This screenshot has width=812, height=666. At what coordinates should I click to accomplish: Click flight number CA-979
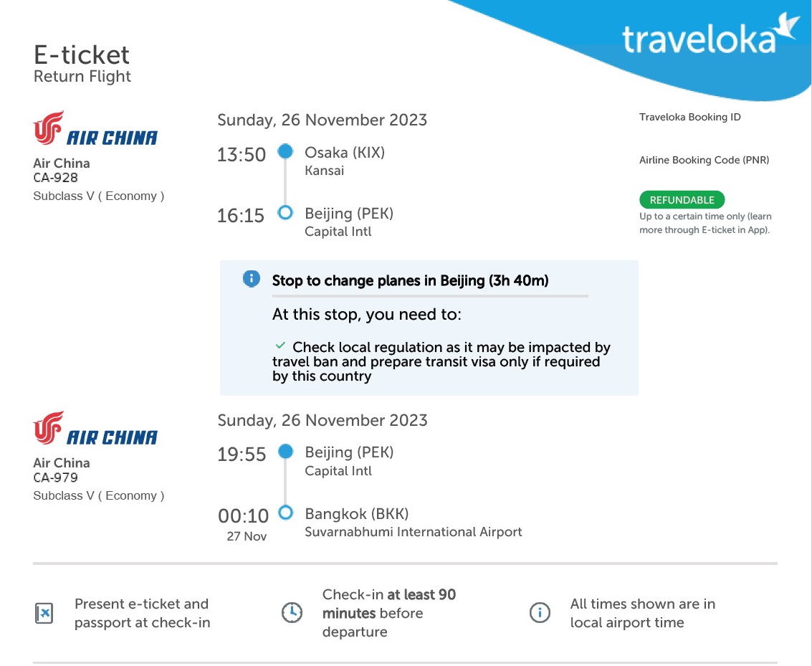coord(55,477)
